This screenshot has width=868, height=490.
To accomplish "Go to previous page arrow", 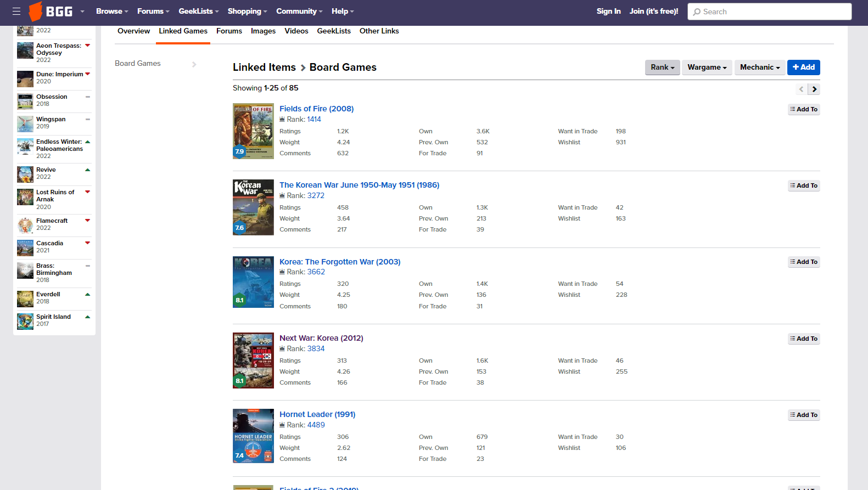I will pyautogui.click(x=802, y=89).
